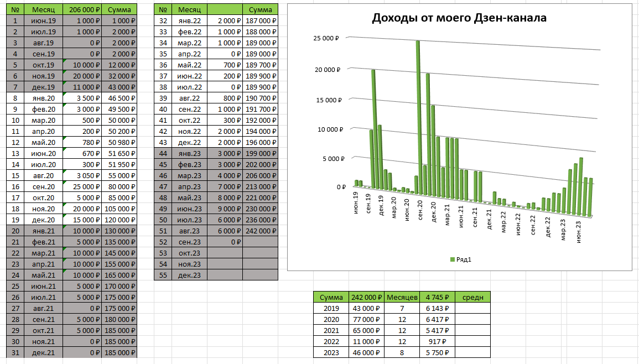Click the cell with value "32 000 ₽"
639x364 pixels.
point(120,76)
